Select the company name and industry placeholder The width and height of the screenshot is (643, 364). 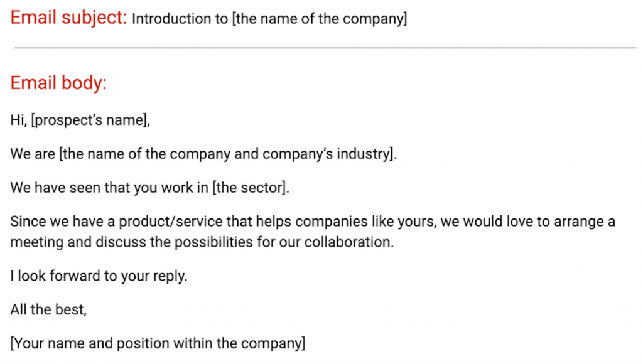tap(228, 154)
